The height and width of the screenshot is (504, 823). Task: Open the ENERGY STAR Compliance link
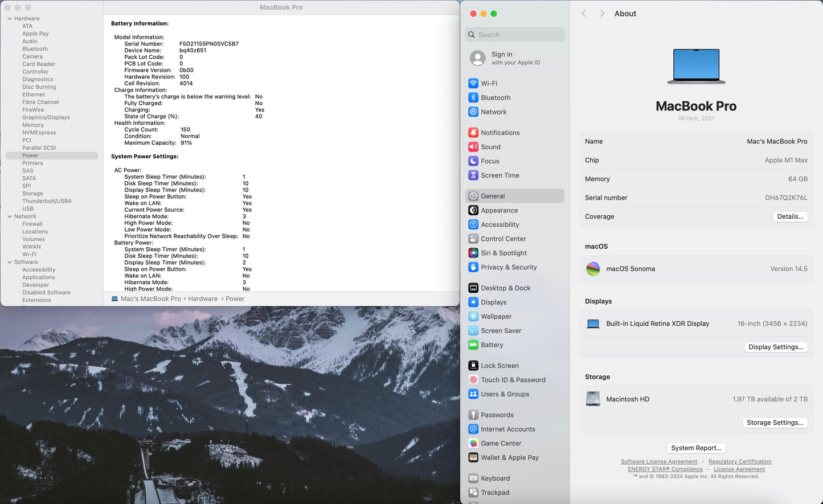(665, 469)
